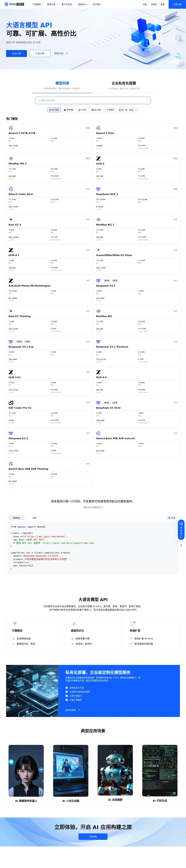Viewport: 186px width, 868px height.
Task: Click the Qwen3 Next 80B A3B Instruct icon
Action: [98, 433]
